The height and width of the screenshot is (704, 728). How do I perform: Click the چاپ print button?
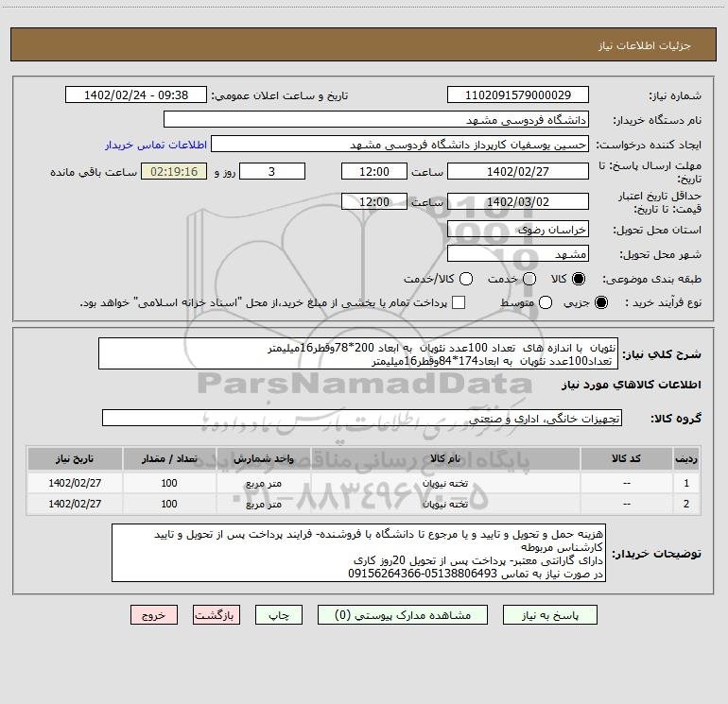tap(279, 615)
